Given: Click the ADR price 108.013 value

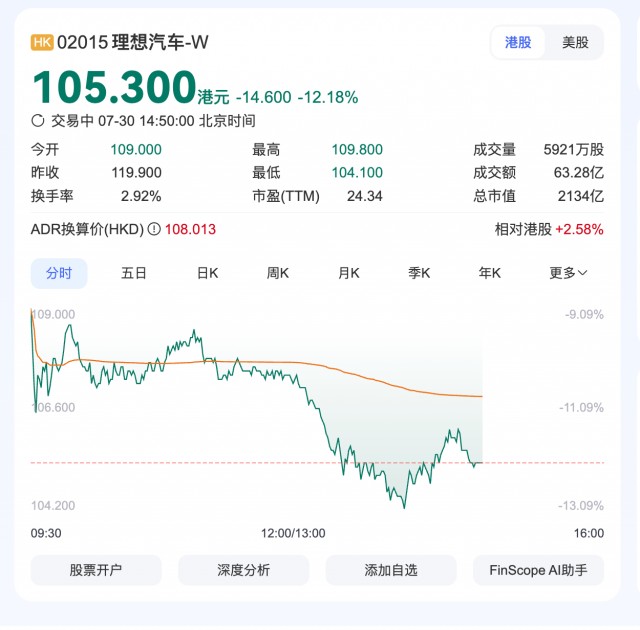Looking at the screenshot, I should [189, 229].
